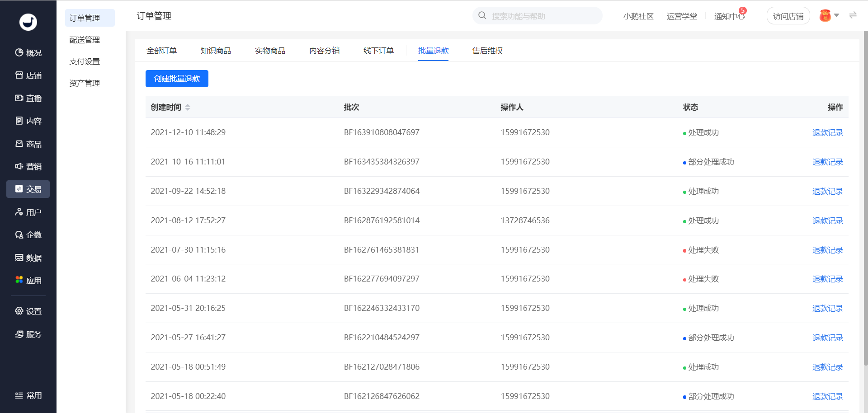Open the 直播 live streaming section
This screenshot has height=413, width=868.
[28, 99]
